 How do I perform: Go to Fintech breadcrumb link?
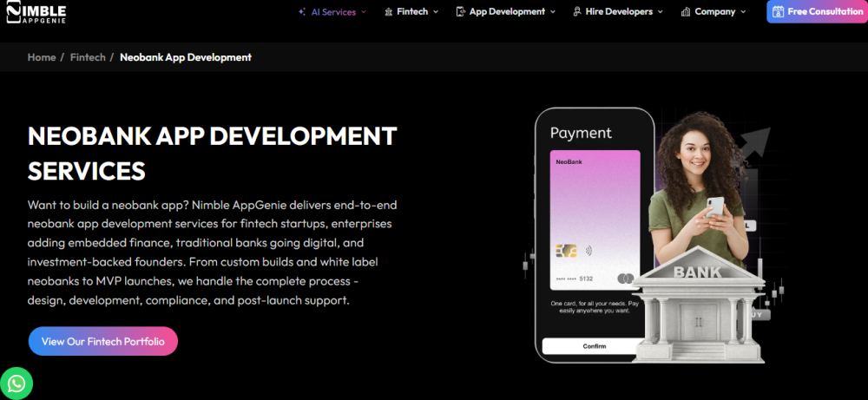[88, 57]
